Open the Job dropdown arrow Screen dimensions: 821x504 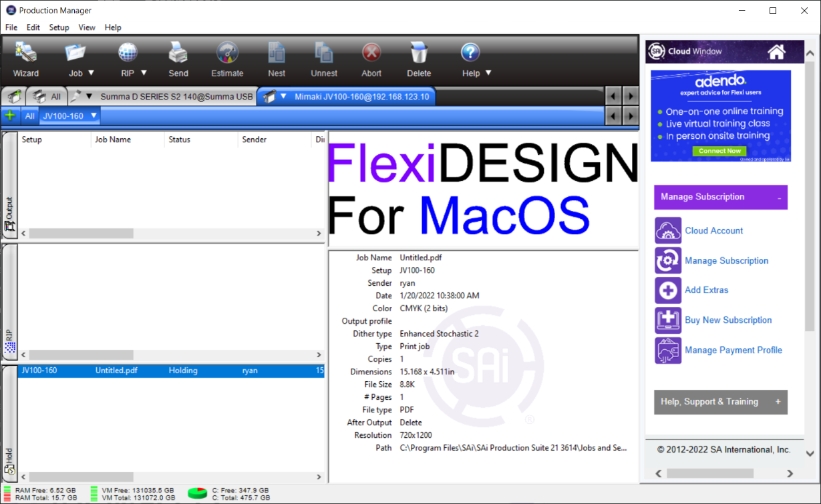(92, 73)
